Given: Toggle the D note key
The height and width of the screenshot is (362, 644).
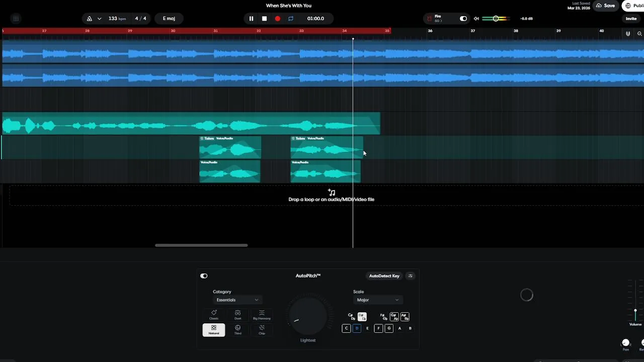Looking at the screenshot, I should coord(357,328).
